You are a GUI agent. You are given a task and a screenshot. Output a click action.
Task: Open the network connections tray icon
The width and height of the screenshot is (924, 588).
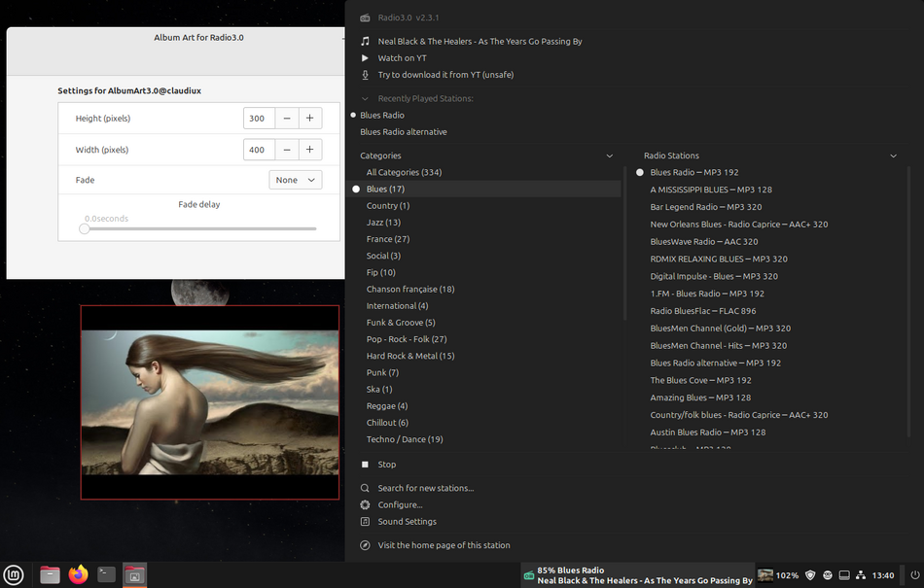[x=861, y=575]
